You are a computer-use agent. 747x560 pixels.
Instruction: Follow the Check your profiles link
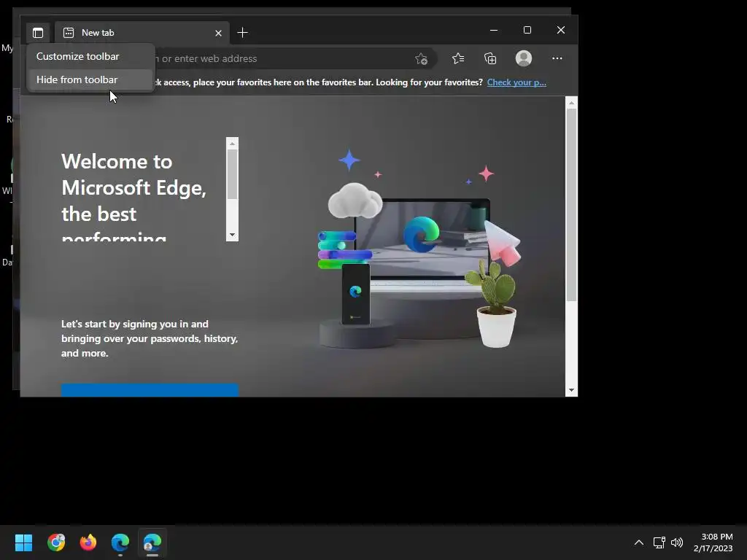pyautogui.click(x=516, y=82)
